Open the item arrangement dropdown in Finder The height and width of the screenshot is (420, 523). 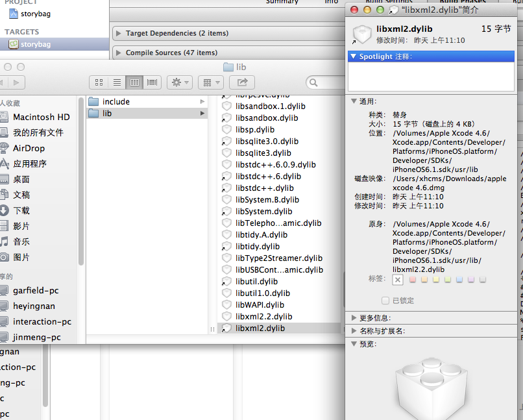click(210, 82)
